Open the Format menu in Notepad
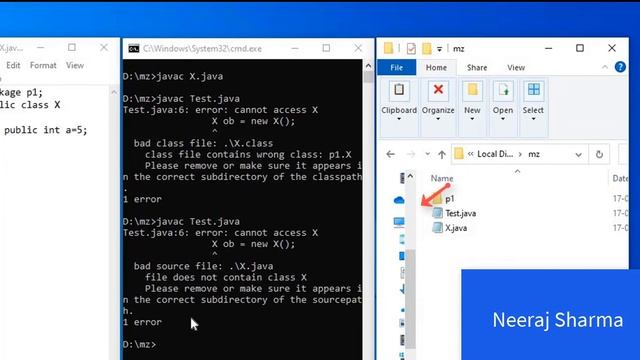 point(43,65)
